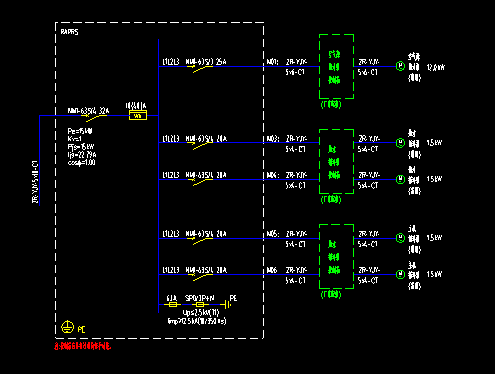Select the yellow grounding symbol beside bottom-left PE

coord(67,327)
